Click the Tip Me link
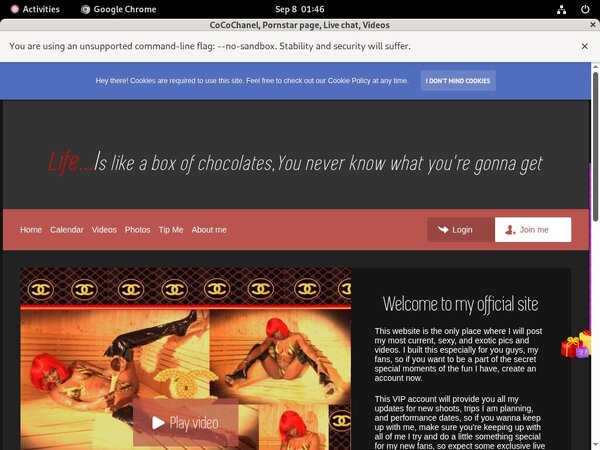 pos(171,230)
